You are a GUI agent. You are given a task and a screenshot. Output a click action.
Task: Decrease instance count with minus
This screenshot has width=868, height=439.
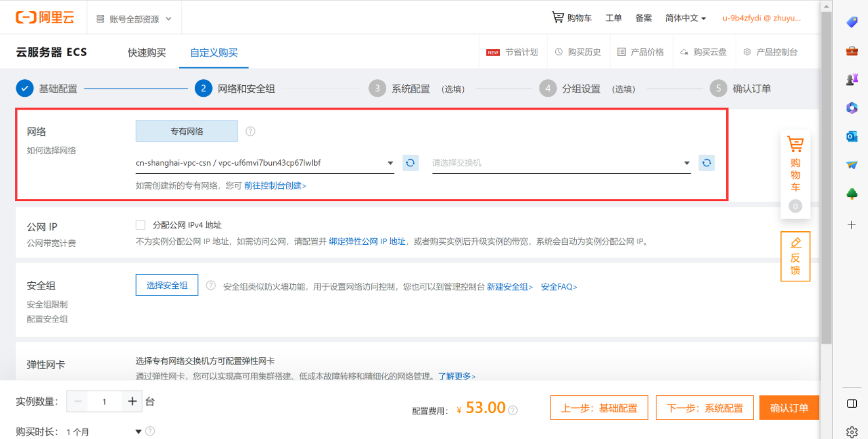pos(78,401)
